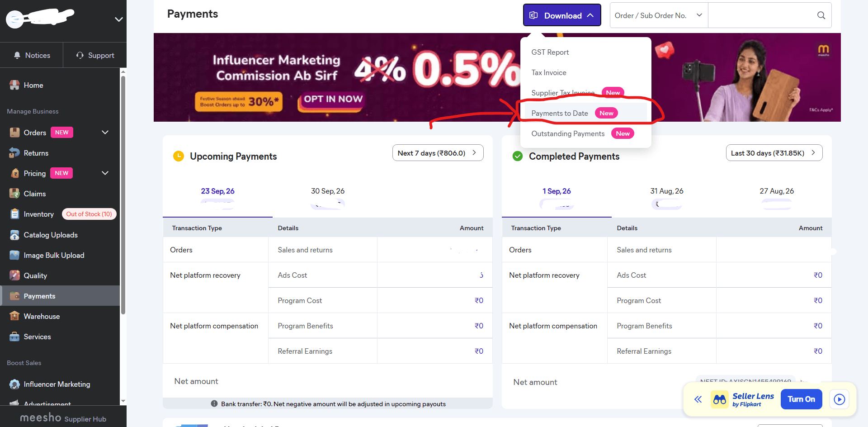Play the Seller Lens video icon
Image resolution: width=868 pixels, height=427 pixels.
click(x=840, y=399)
